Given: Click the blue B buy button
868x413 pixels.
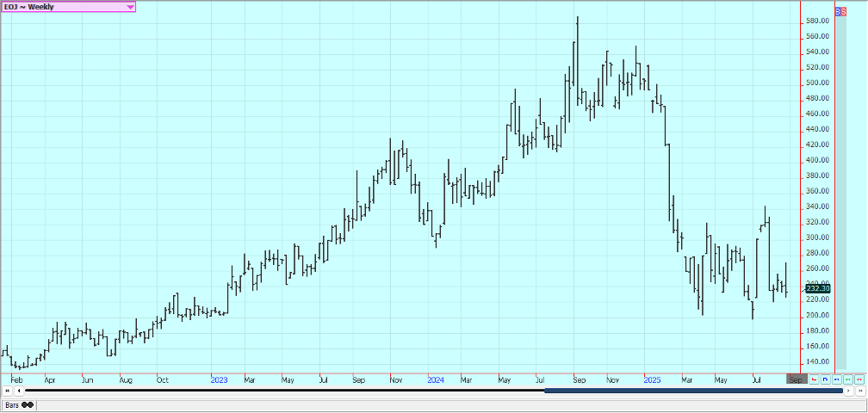Looking at the screenshot, I should [838, 11].
